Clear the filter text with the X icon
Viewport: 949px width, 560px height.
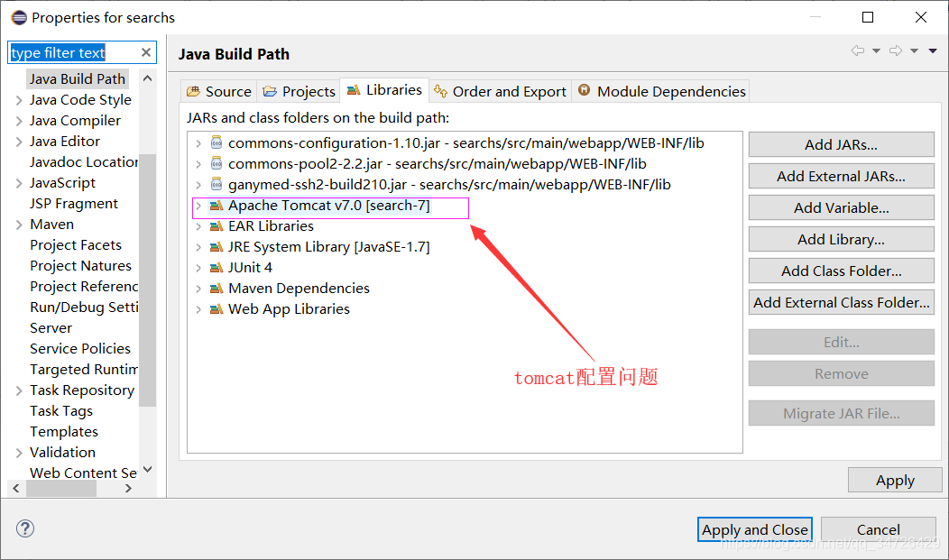point(145,51)
